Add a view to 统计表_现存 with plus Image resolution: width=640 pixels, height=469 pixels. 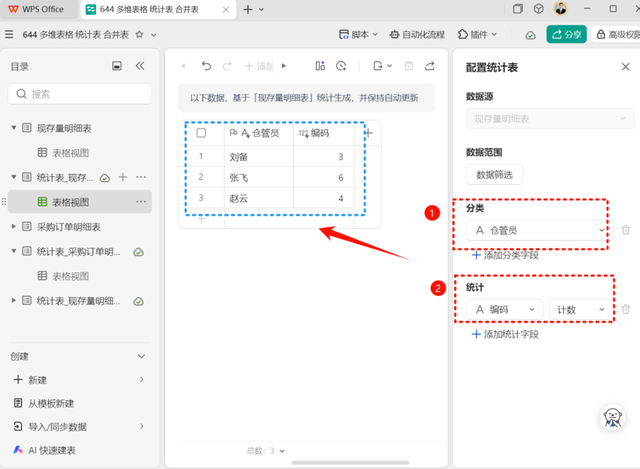tap(123, 177)
